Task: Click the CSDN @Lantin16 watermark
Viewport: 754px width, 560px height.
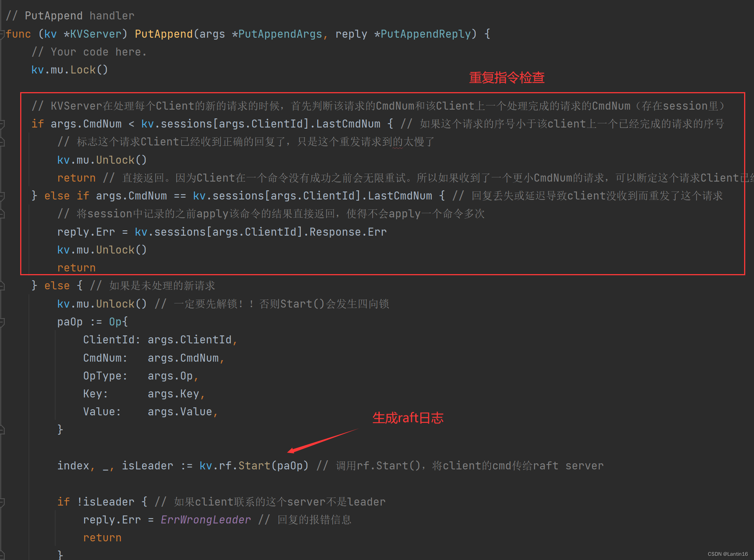Action: (x=727, y=554)
